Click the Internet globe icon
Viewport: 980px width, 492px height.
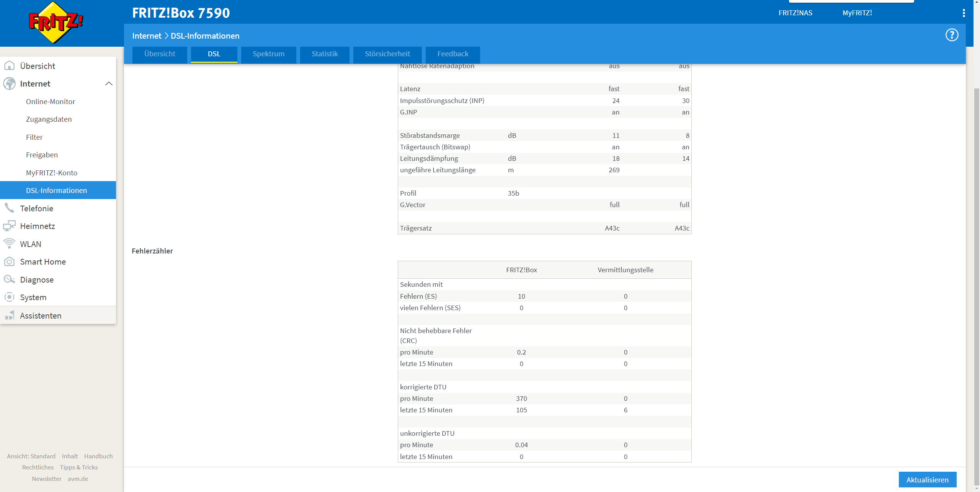pos(9,83)
